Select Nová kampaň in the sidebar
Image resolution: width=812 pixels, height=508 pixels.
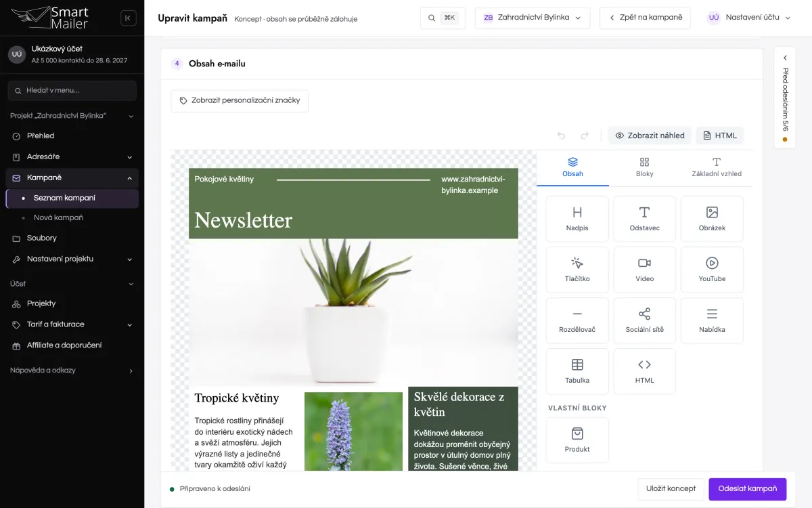72,218
